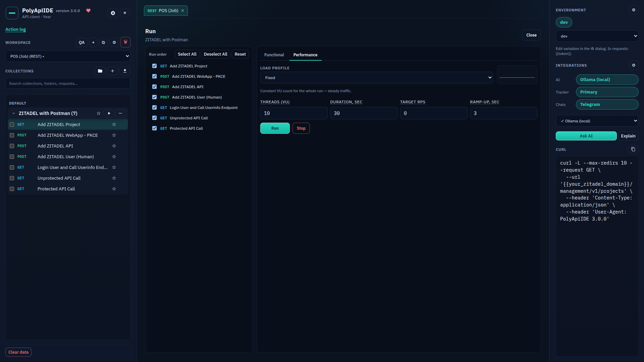This screenshot has height=362, width=644.
Task: Switch to the Functional tab
Action: (x=274, y=55)
